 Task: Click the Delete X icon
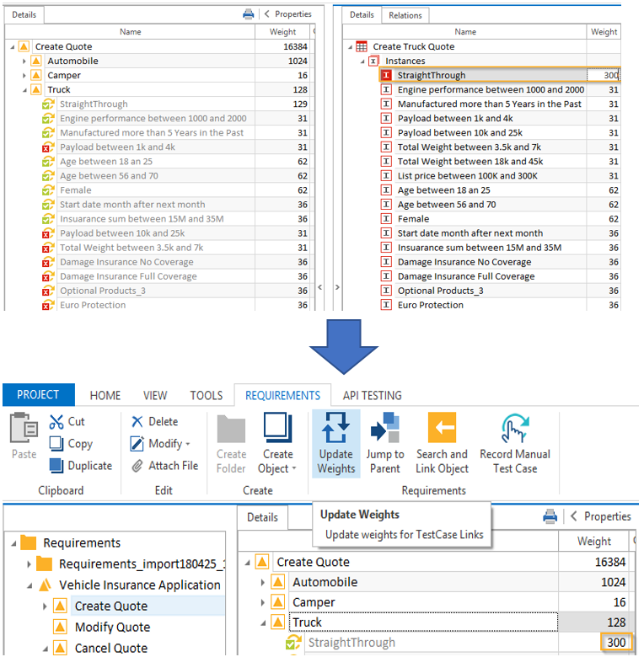point(137,422)
